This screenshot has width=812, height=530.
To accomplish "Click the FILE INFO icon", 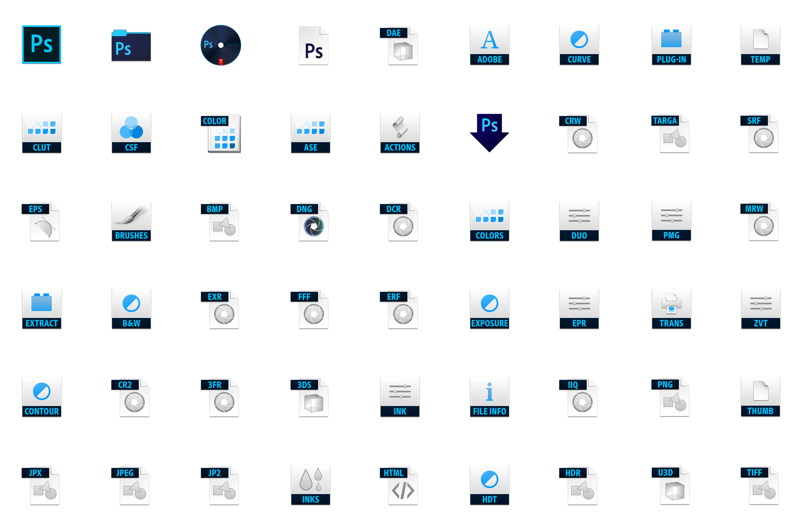I will point(489,396).
